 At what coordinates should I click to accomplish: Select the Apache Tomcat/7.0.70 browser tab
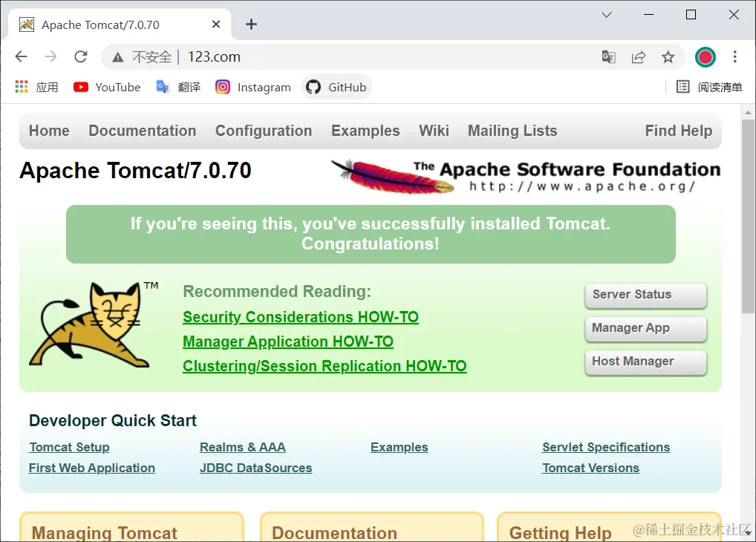click(x=119, y=24)
